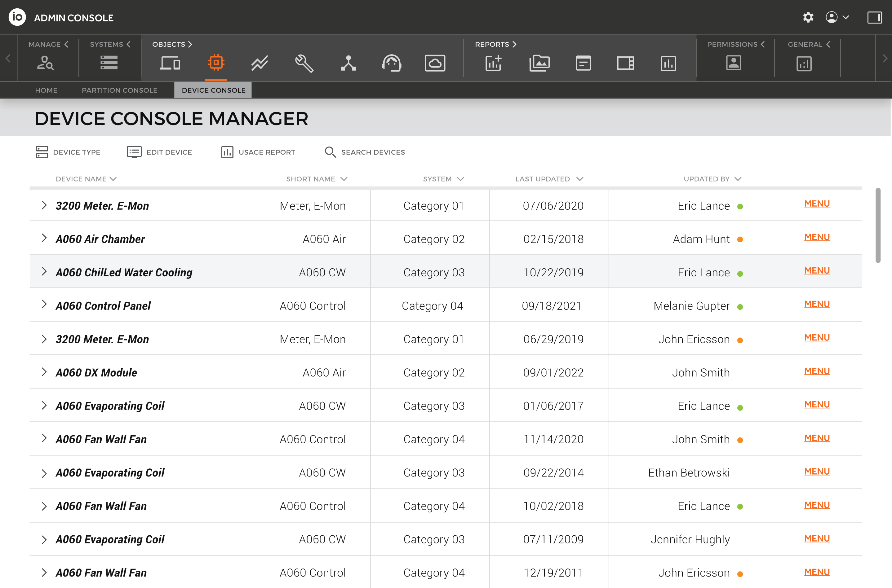Open MENU for A060 Control Panel
The image size is (892, 588).
pos(817,304)
